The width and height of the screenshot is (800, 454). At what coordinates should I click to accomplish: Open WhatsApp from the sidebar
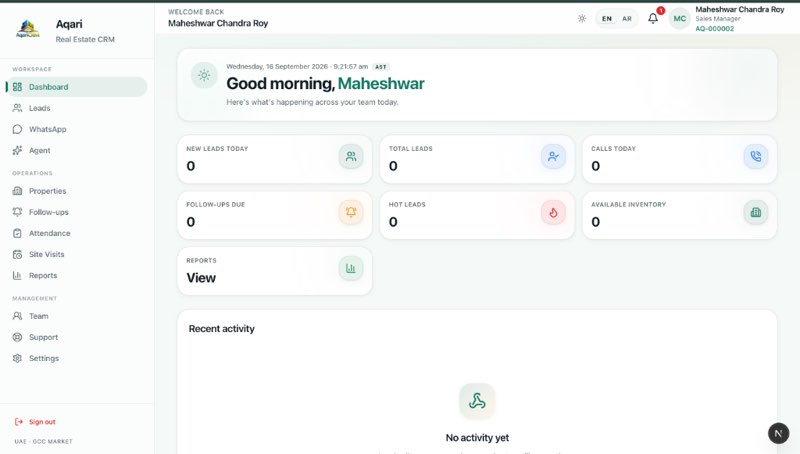pyautogui.click(x=77, y=129)
